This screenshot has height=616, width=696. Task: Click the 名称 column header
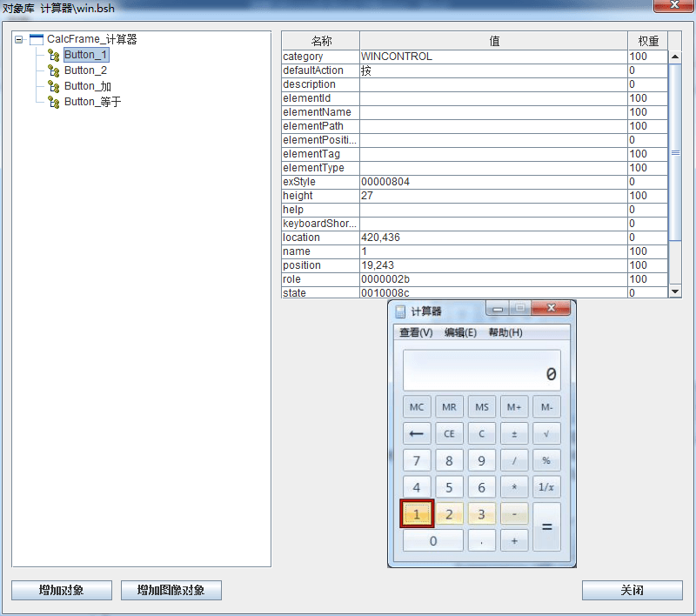click(321, 41)
